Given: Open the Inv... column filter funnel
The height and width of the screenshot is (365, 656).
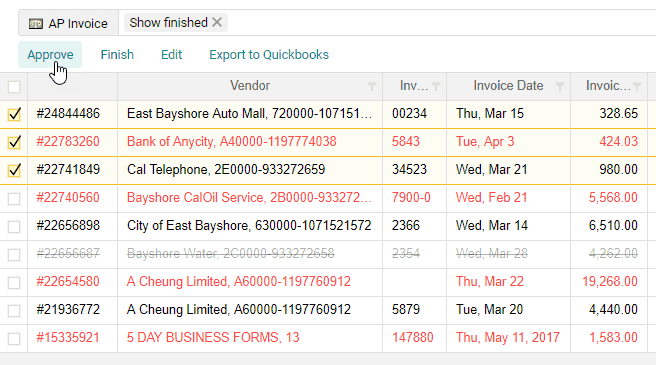Looking at the screenshot, I should (436, 86).
